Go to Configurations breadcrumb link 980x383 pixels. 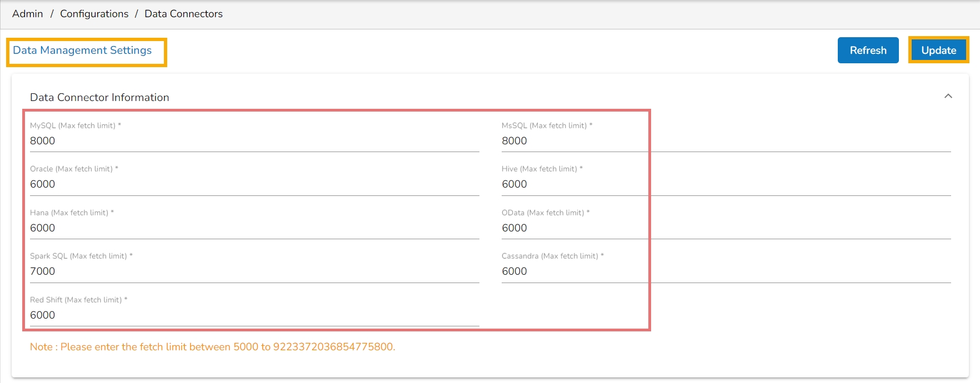coord(94,14)
